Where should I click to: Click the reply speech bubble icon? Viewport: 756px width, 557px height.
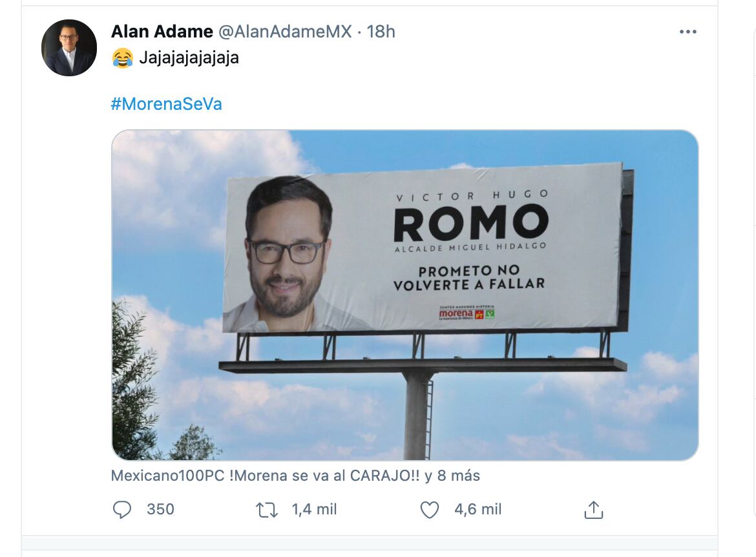pos(122,510)
